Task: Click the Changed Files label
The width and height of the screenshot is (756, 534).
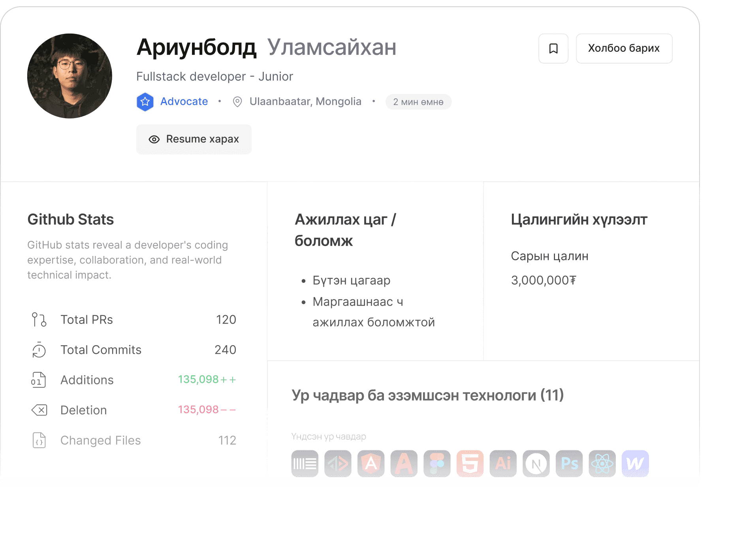Action: pos(101,440)
